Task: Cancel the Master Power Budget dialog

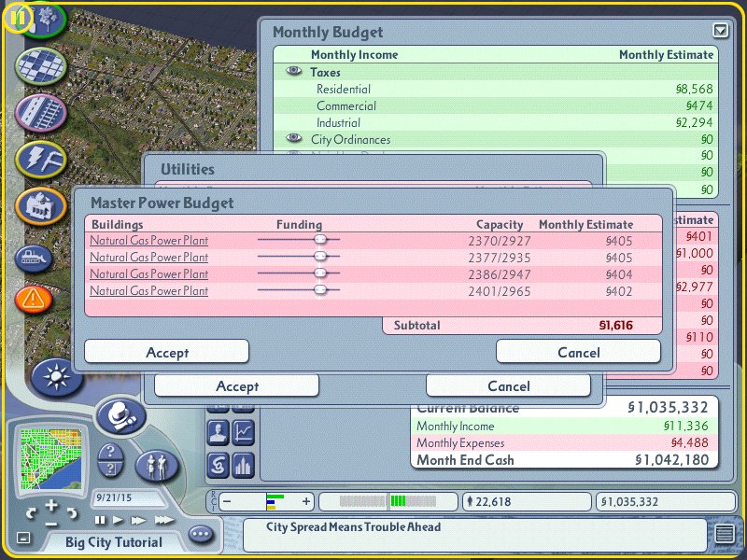Action: pos(578,352)
